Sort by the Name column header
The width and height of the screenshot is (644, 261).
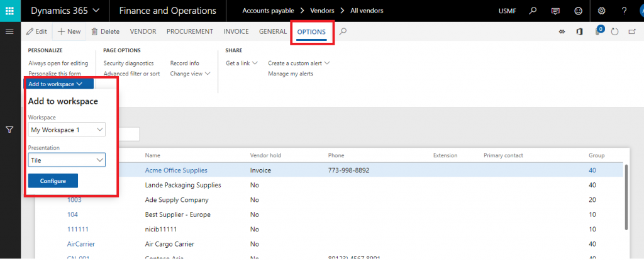click(152, 155)
